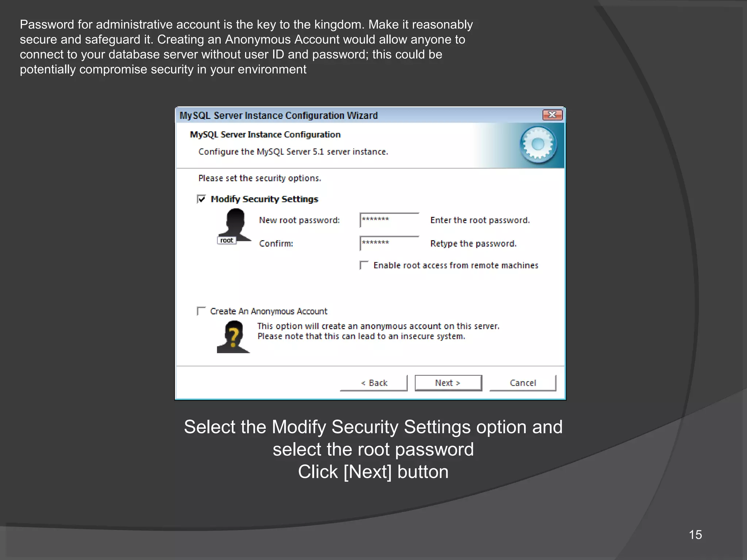Uncheck Modify Security Settings checkbox

tap(201, 199)
